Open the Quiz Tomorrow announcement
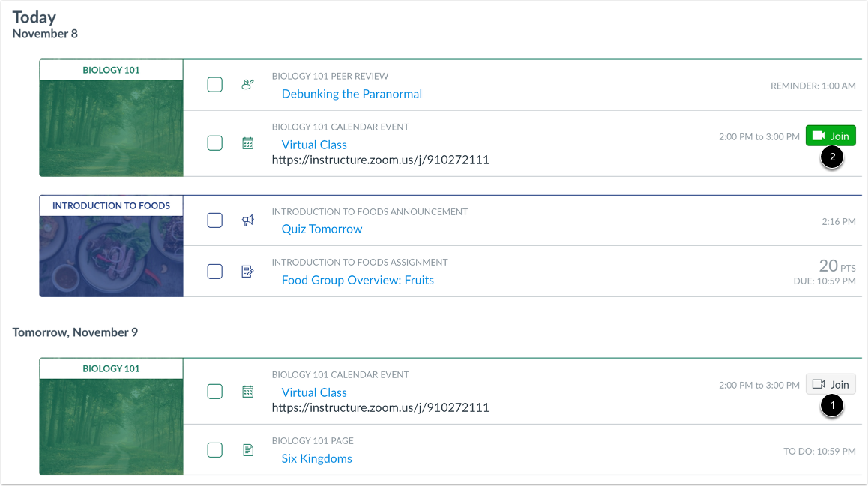 tap(322, 229)
